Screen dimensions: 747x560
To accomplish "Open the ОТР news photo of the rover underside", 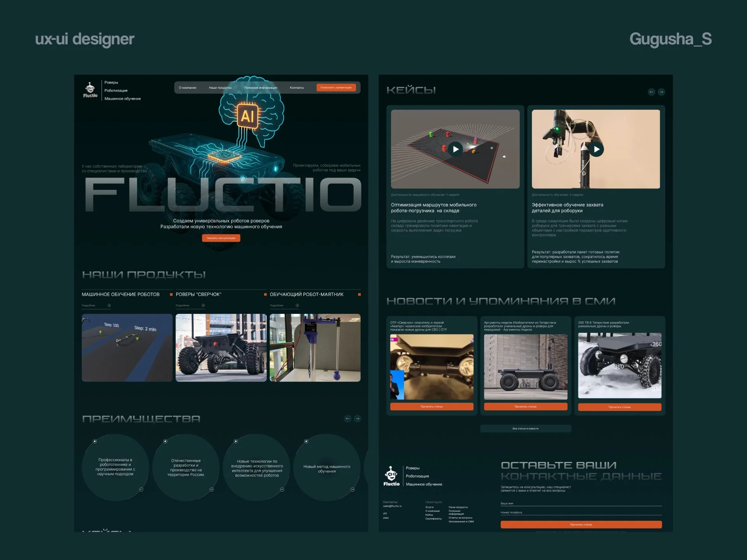I will click(432, 367).
